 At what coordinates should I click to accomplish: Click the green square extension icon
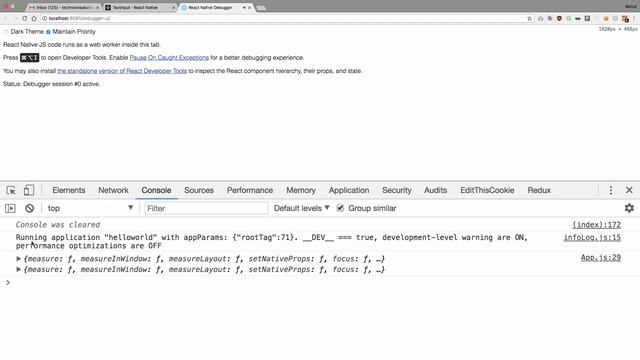point(568,18)
